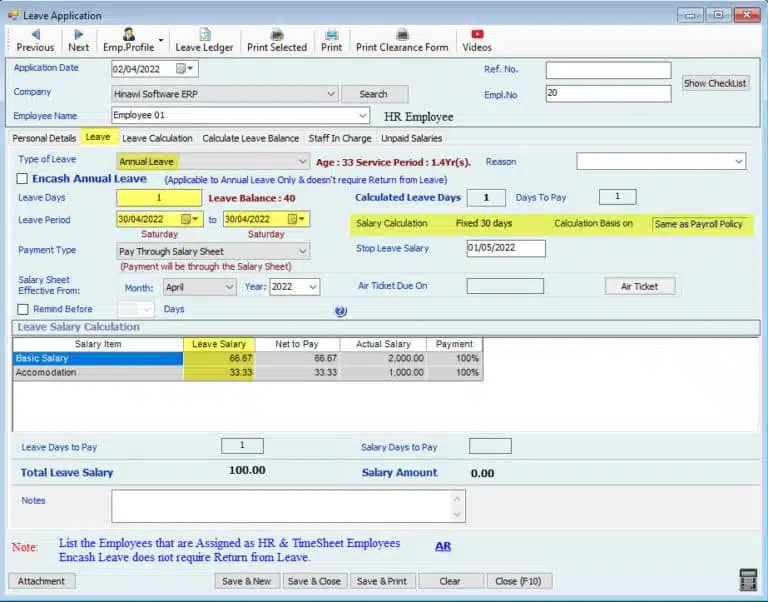
Task: Open the Leave Ledger
Action: click(204, 40)
